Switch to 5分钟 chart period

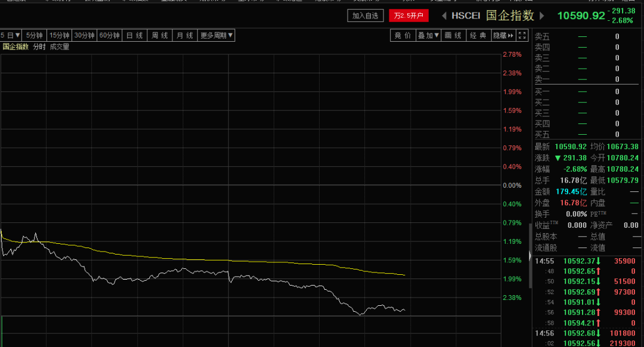click(x=34, y=36)
